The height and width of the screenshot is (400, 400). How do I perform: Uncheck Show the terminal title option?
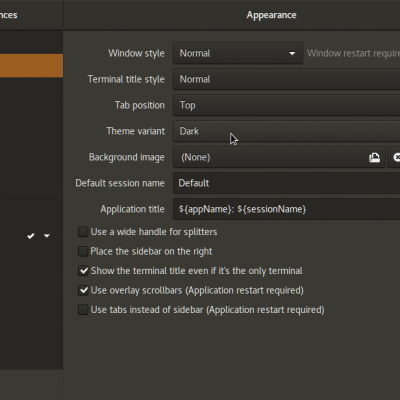coord(83,271)
